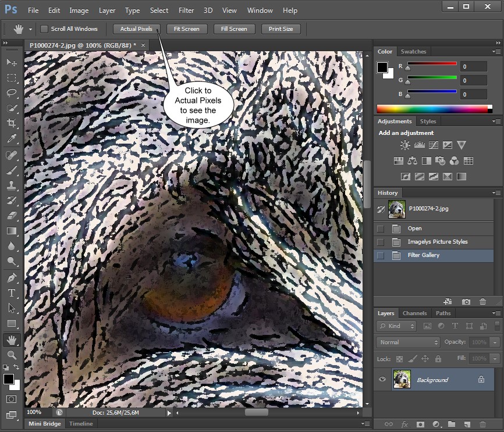Enable the Scroll All Windows checkbox
Image resolution: width=504 pixels, height=432 pixels.
click(x=44, y=29)
